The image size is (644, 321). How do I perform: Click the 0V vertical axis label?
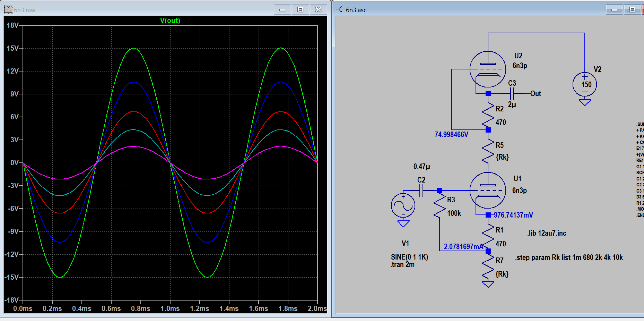tap(15, 163)
